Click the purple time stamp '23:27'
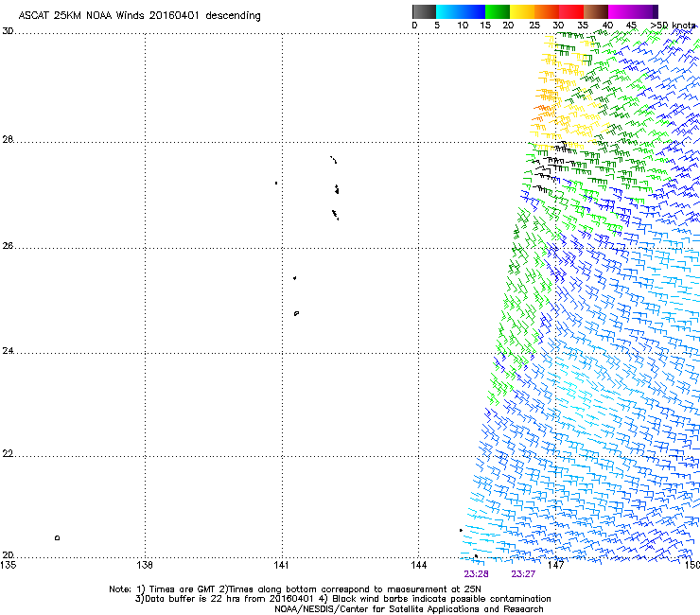 [x=523, y=574]
